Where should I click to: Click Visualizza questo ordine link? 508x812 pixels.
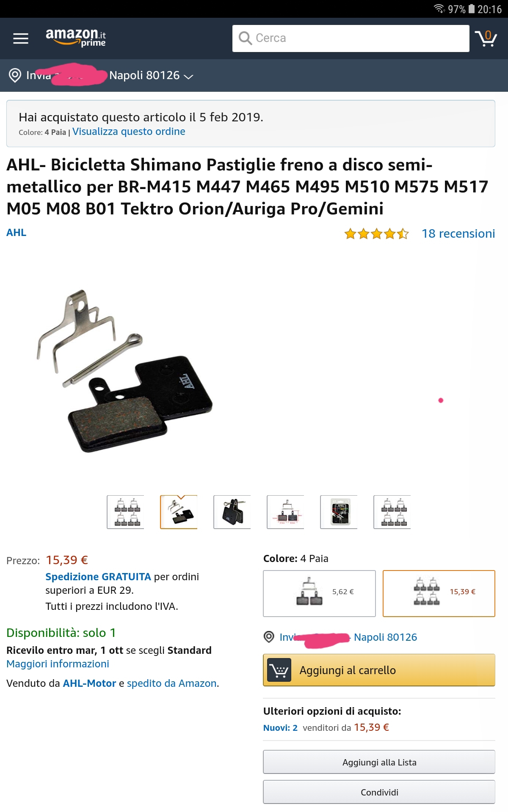(129, 132)
